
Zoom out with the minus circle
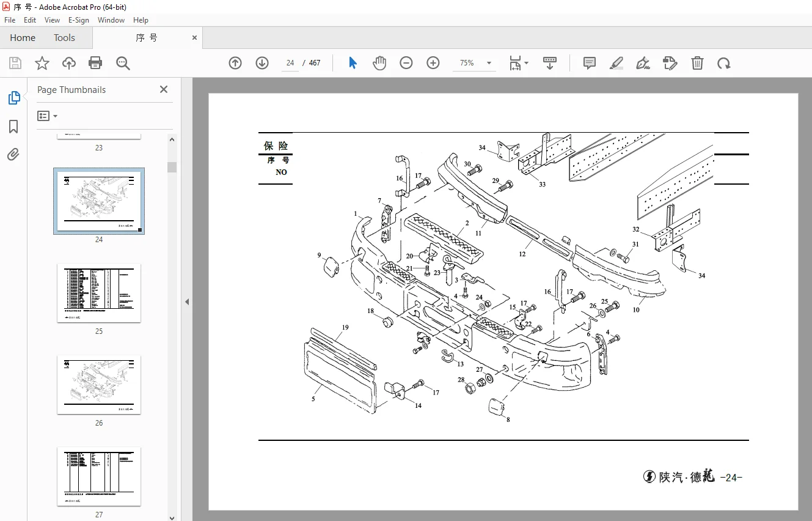[406, 63]
